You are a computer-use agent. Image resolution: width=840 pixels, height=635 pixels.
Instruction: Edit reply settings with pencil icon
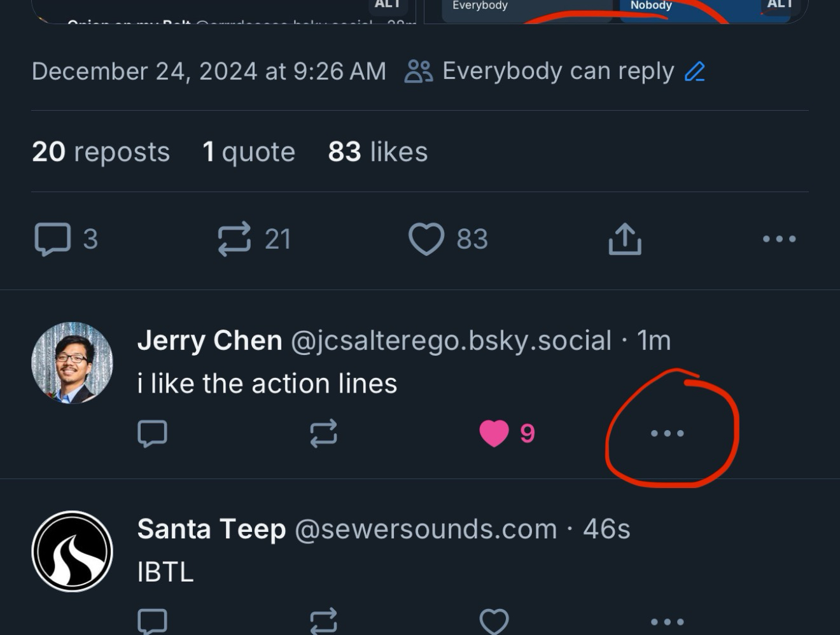(694, 71)
